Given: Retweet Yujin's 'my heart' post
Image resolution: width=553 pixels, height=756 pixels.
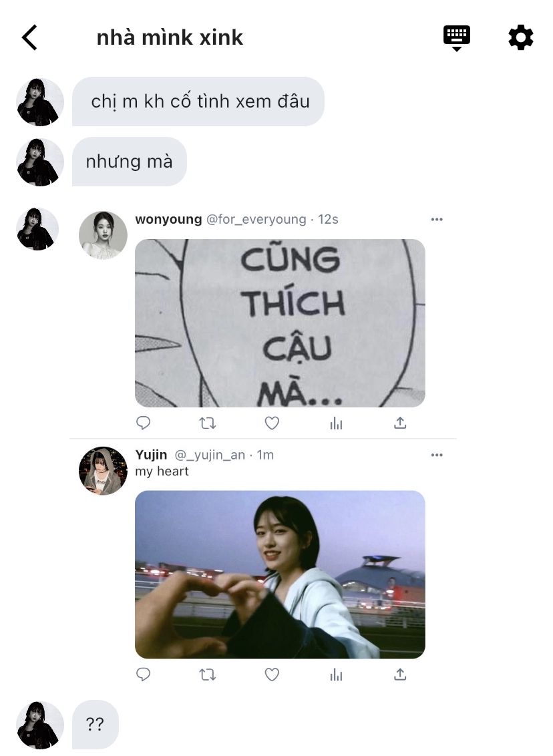Looking at the screenshot, I should click(207, 675).
